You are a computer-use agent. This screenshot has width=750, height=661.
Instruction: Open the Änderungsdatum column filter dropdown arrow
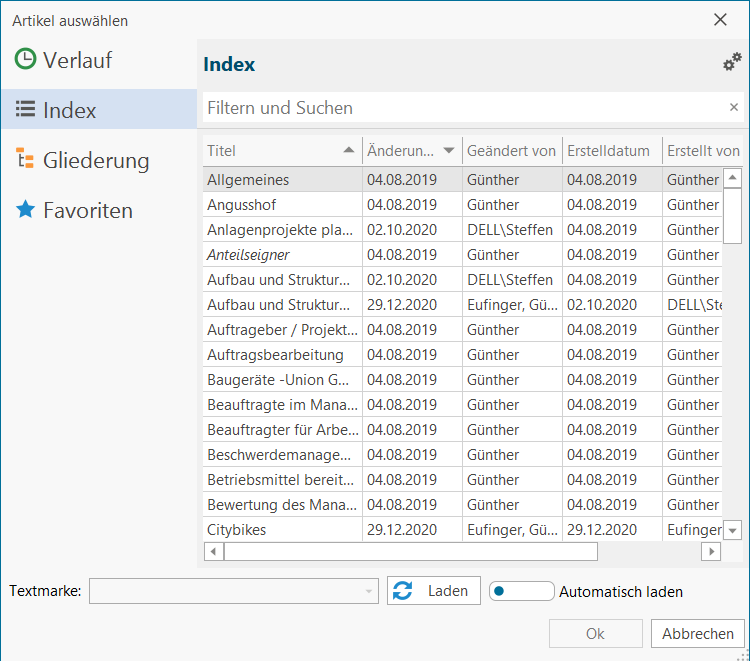point(448,151)
